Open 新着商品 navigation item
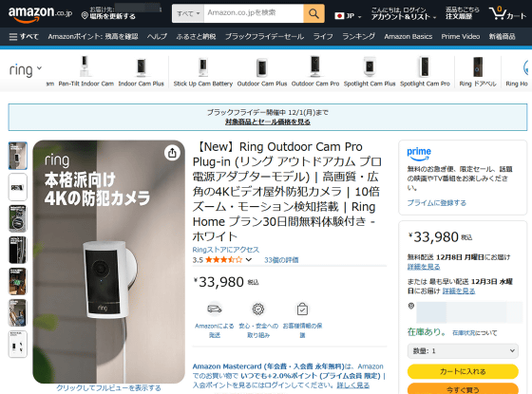The width and height of the screenshot is (532, 394). pyautogui.click(x=503, y=37)
